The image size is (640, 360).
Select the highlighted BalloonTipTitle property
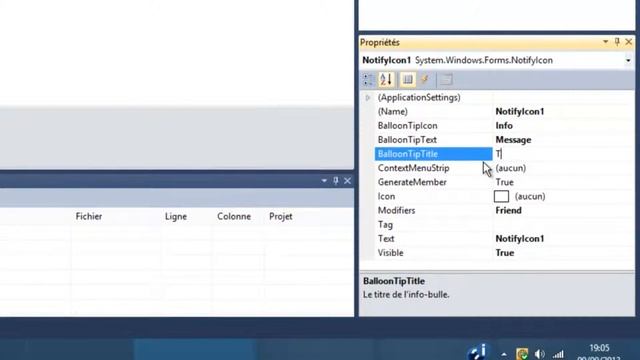433,154
